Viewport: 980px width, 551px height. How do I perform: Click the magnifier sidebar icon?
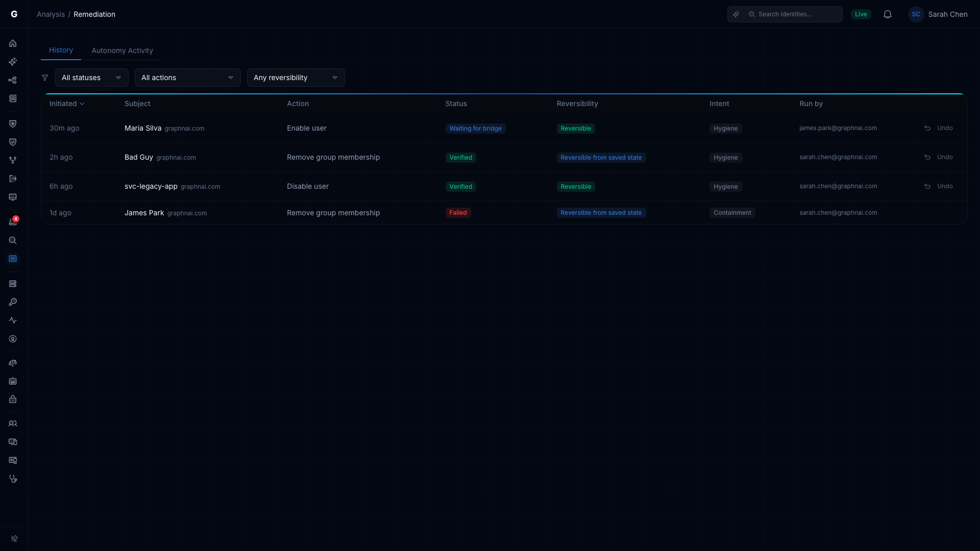pyautogui.click(x=13, y=240)
